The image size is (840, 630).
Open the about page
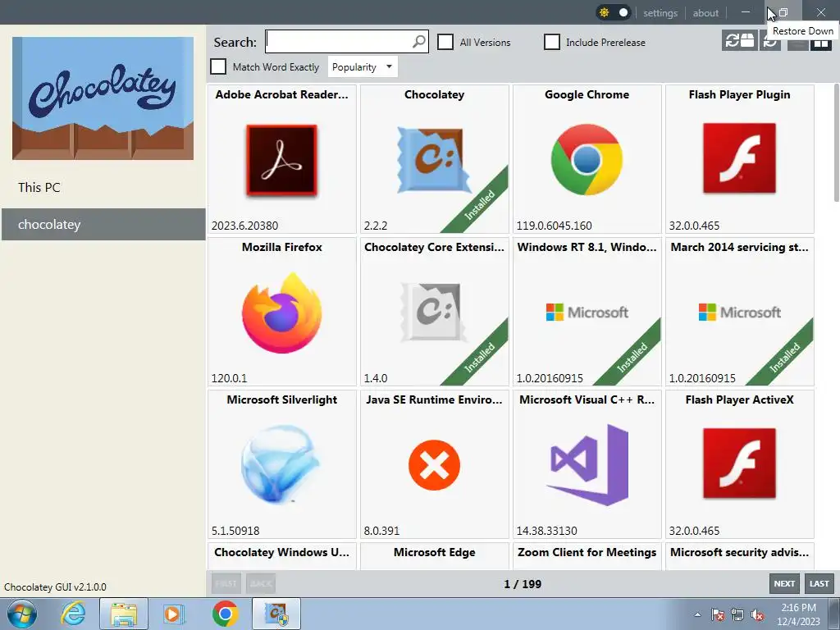[705, 13]
